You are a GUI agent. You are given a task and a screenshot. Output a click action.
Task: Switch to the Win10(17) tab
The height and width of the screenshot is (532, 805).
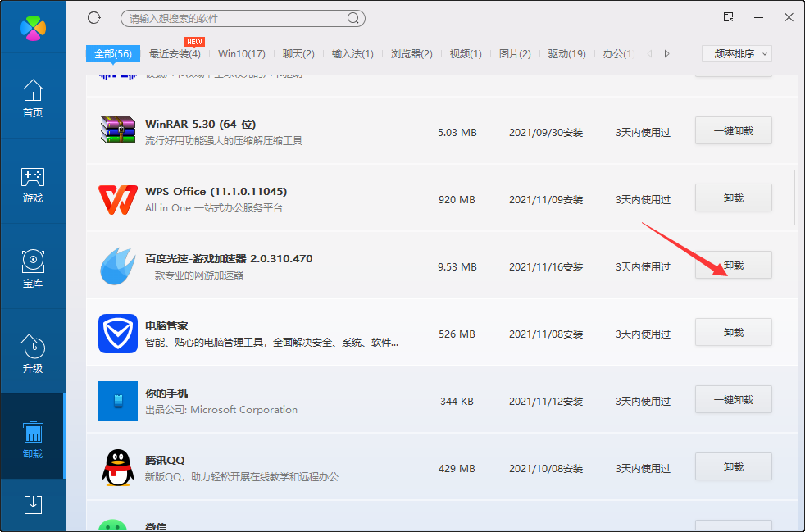(x=242, y=54)
